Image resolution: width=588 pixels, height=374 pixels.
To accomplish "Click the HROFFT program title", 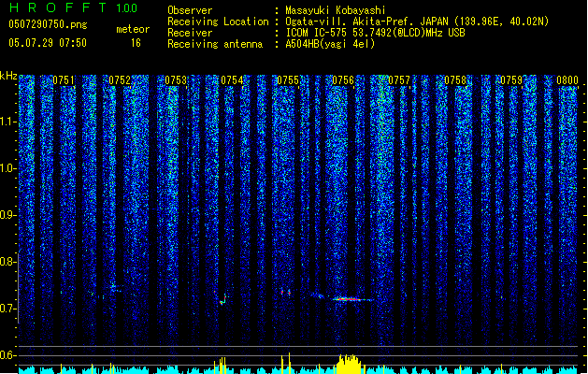I will [58, 7].
